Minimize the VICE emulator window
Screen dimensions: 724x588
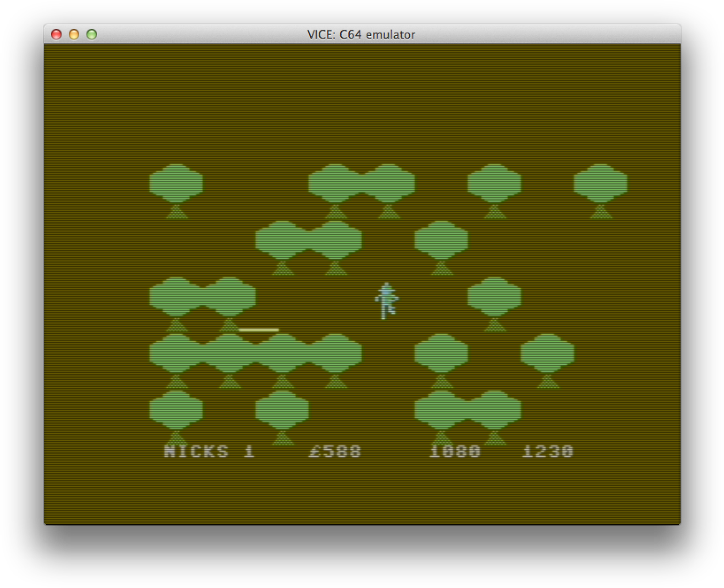coord(74,35)
